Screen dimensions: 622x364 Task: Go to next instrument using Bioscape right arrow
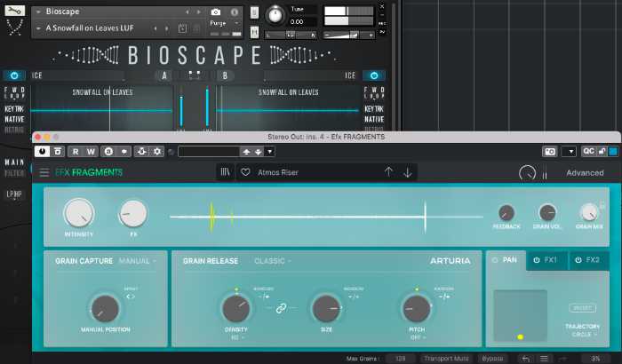pos(198,12)
